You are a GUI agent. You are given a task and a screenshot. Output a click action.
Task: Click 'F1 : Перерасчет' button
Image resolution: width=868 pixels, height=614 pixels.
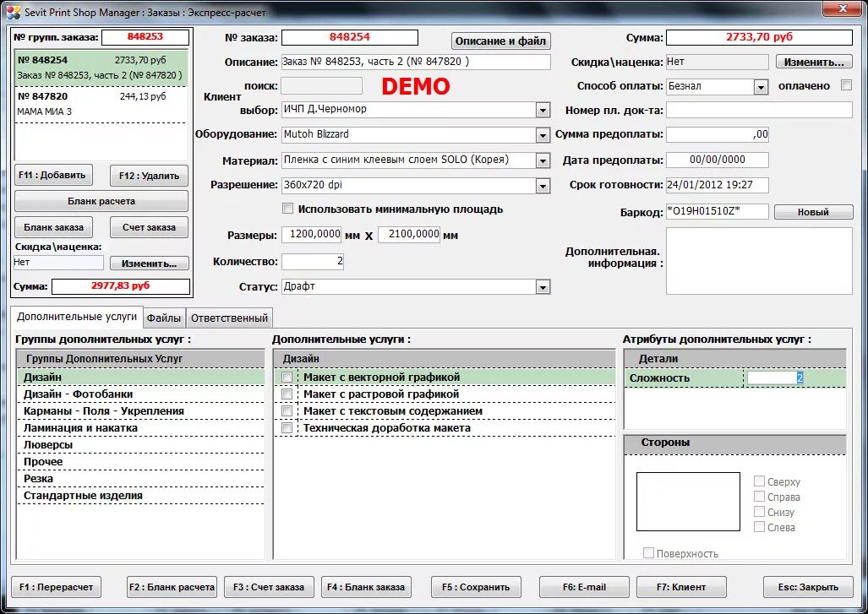[x=56, y=587]
